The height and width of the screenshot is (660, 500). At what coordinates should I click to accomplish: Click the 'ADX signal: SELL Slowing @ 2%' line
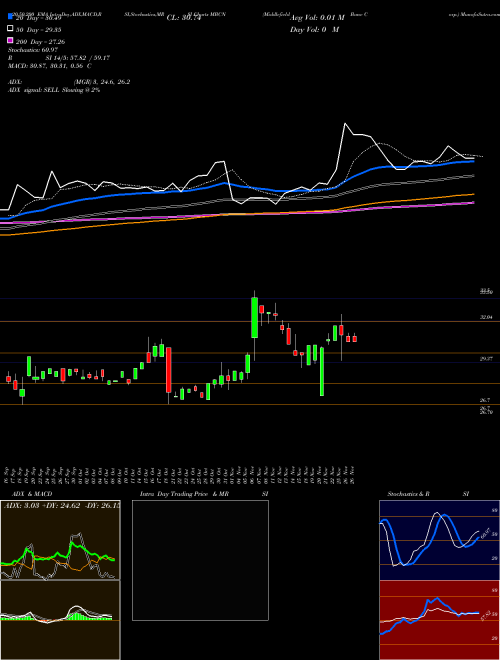(54, 90)
